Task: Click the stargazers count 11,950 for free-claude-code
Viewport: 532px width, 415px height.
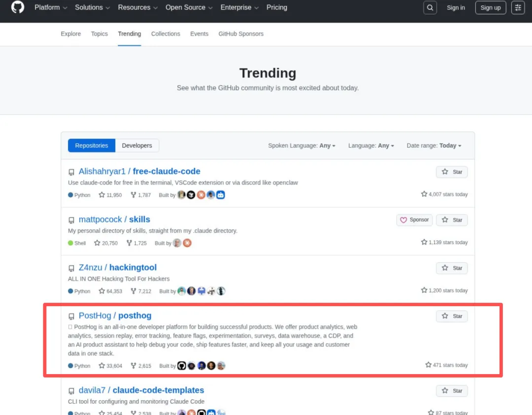Action: 110,195
